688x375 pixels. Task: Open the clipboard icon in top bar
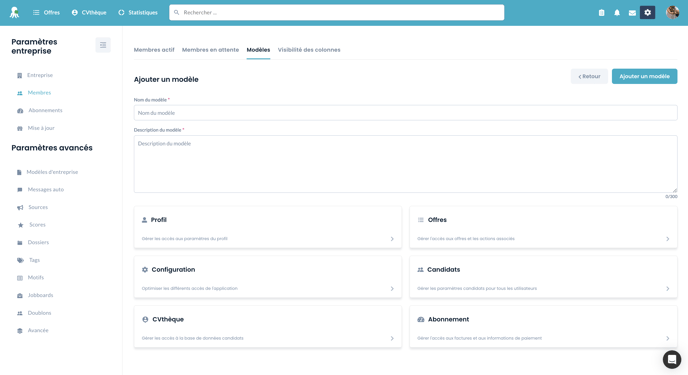click(602, 13)
